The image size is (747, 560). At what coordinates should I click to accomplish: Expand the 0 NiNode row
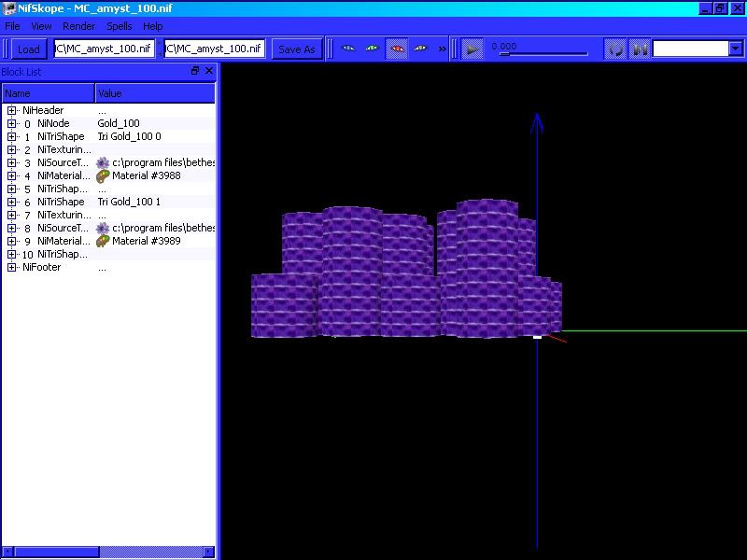pyautogui.click(x=11, y=124)
